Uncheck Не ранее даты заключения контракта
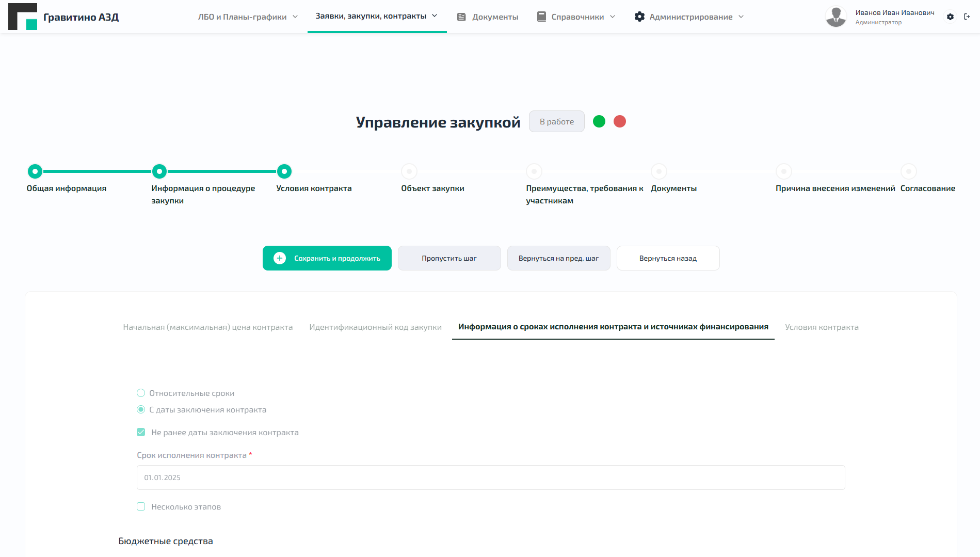The height and width of the screenshot is (557, 980). [140, 432]
